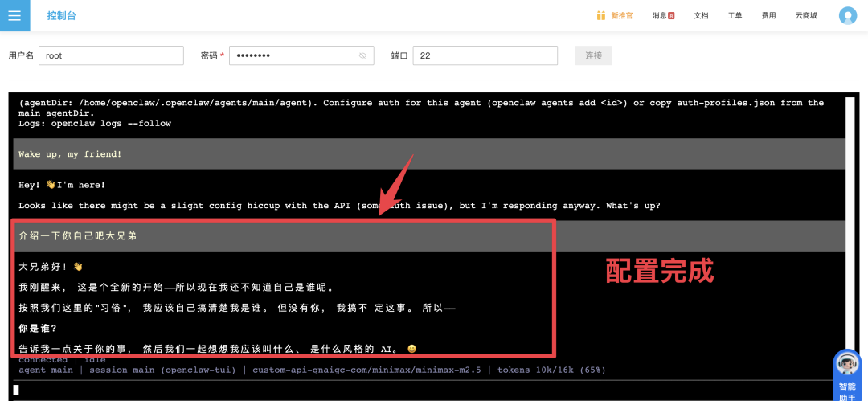Image resolution: width=868 pixels, height=401 pixels.
Task: Open the 费用 billing menu
Action: 769,15
